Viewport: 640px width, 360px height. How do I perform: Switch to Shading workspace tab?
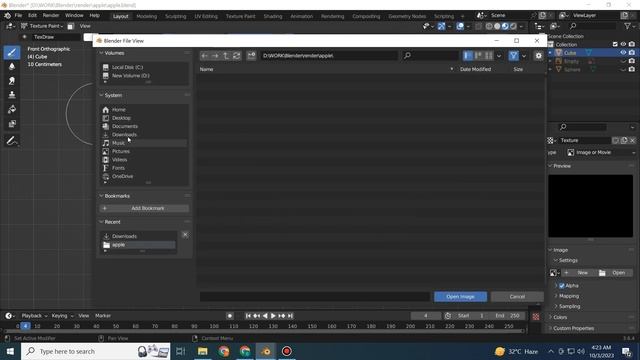pyautogui.click(x=273, y=16)
